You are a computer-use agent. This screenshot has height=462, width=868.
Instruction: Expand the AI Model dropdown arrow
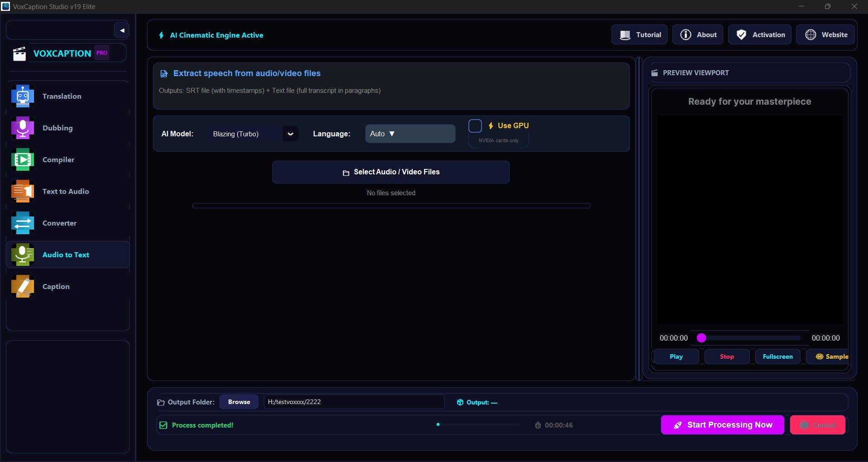pos(291,134)
